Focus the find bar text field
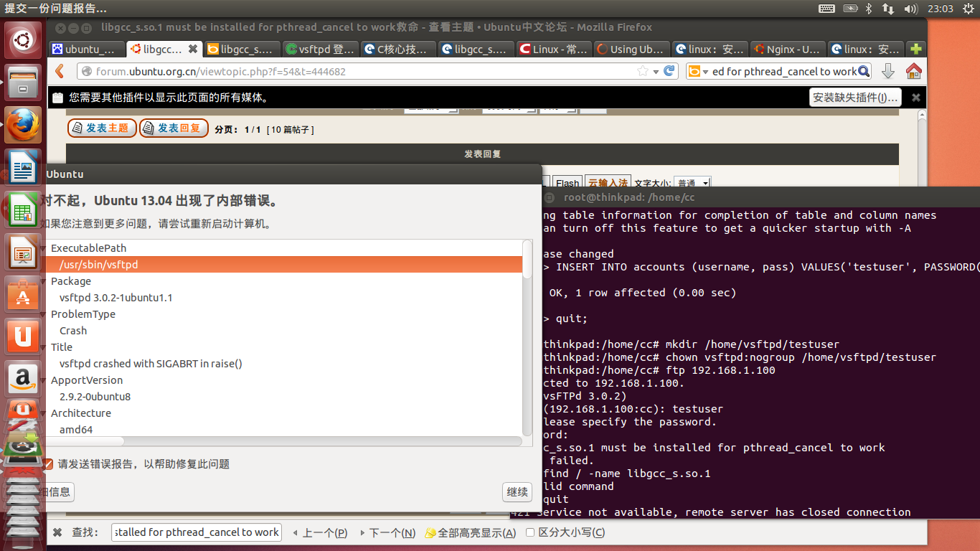 point(197,532)
